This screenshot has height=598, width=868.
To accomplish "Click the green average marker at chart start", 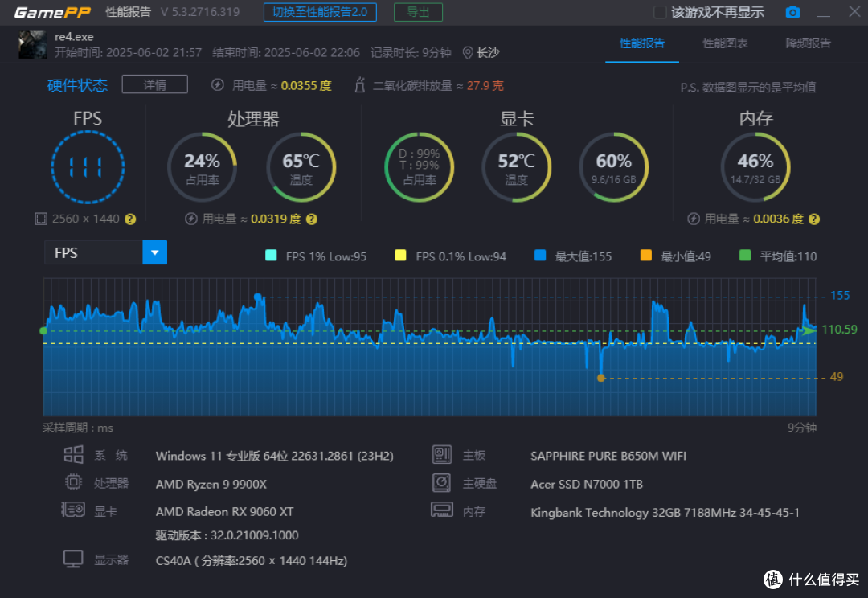I will pos(43,330).
